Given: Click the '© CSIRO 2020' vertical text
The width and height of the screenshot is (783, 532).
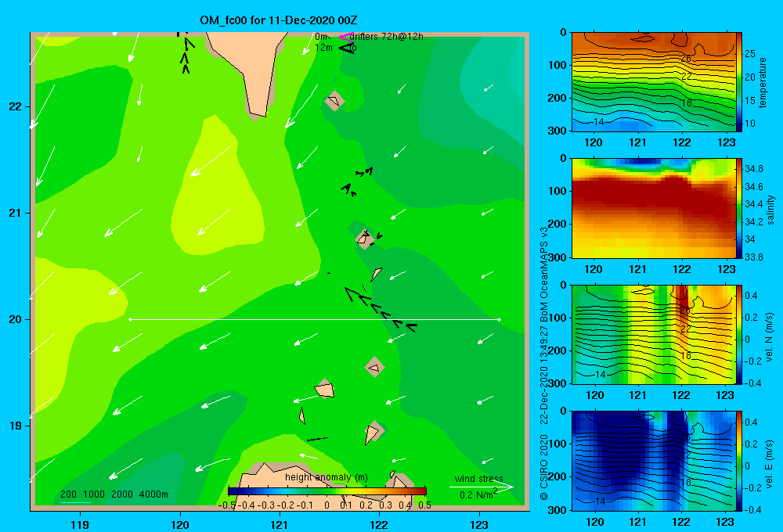Looking at the screenshot, I should (544, 466).
